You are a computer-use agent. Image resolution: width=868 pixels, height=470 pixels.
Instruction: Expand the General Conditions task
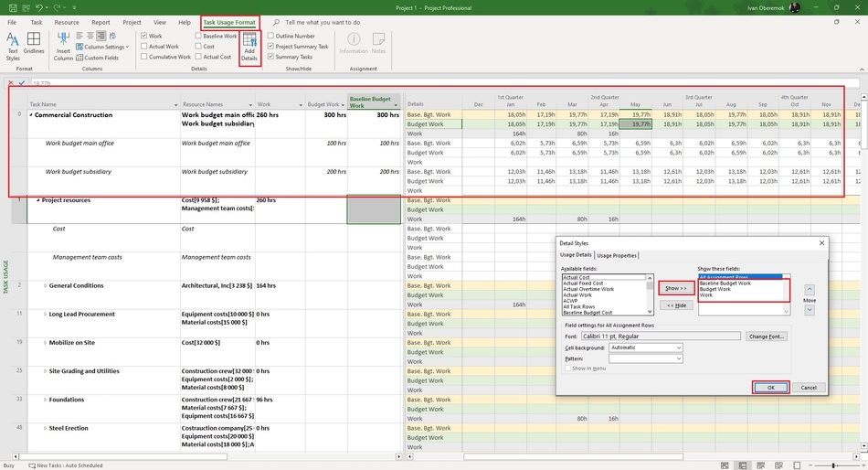(46, 286)
